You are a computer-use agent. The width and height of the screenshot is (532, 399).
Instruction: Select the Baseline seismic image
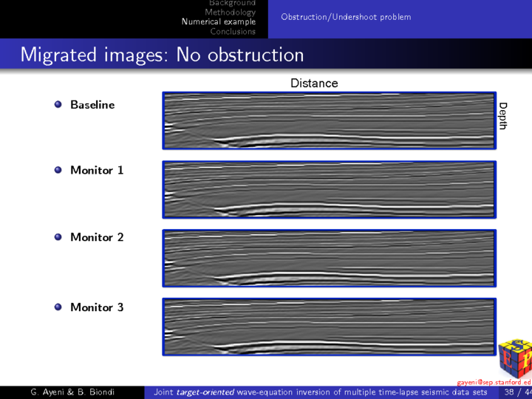coord(329,121)
